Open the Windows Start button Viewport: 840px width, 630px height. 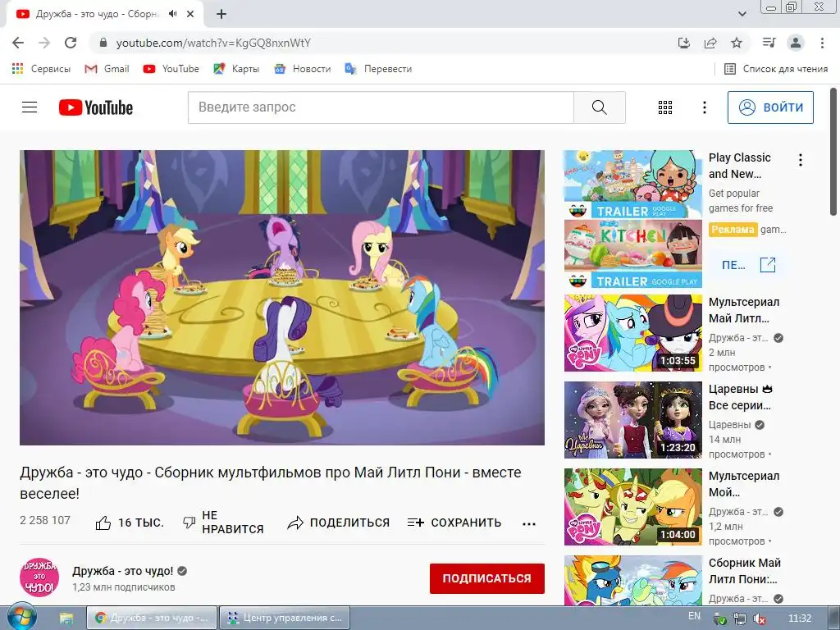tap(21, 618)
